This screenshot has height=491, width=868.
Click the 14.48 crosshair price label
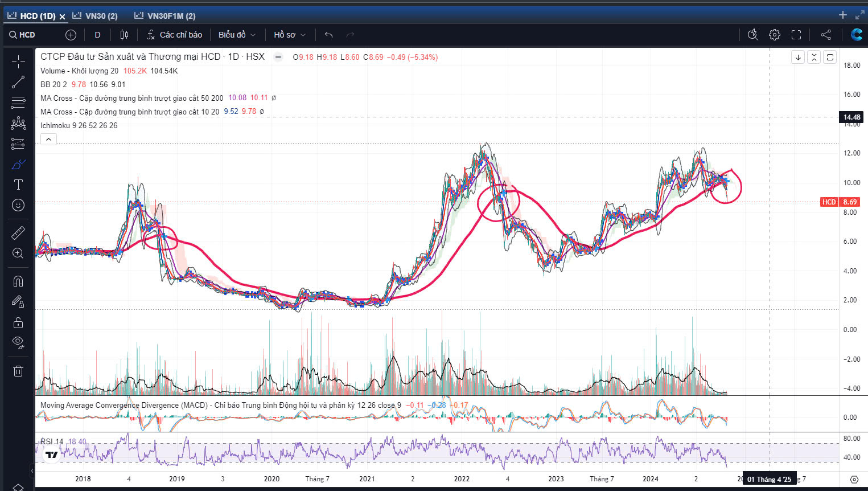click(x=851, y=117)
